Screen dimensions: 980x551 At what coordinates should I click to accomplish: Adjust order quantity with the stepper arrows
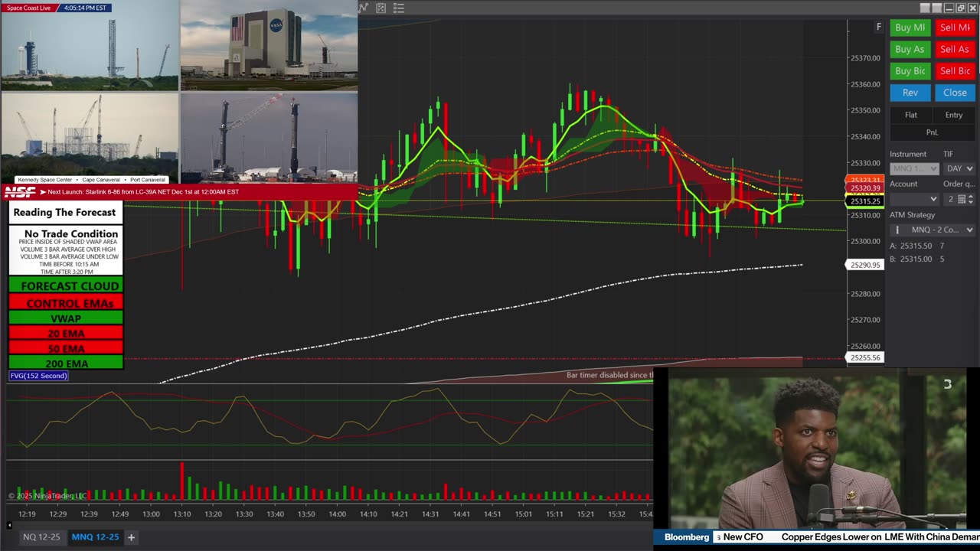point(971,199)
